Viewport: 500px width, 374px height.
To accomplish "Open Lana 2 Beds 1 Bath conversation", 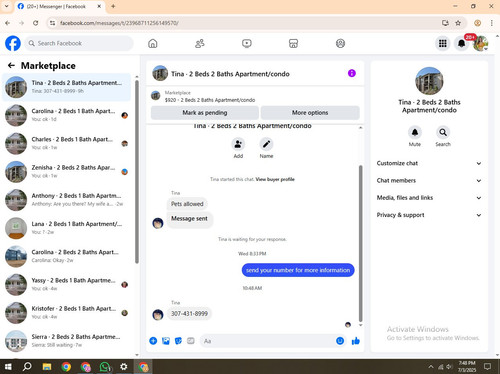I will 66,228.
